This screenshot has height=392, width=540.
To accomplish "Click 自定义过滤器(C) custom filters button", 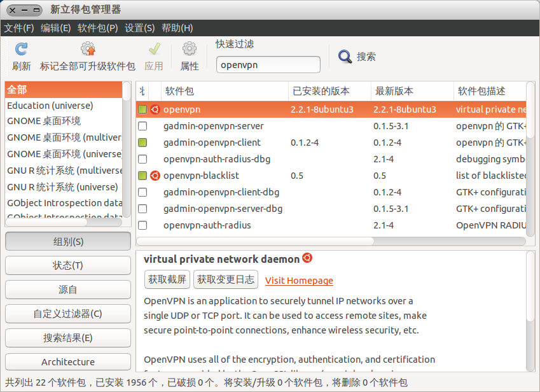I will pyautogui.click(x=68, y=314).
